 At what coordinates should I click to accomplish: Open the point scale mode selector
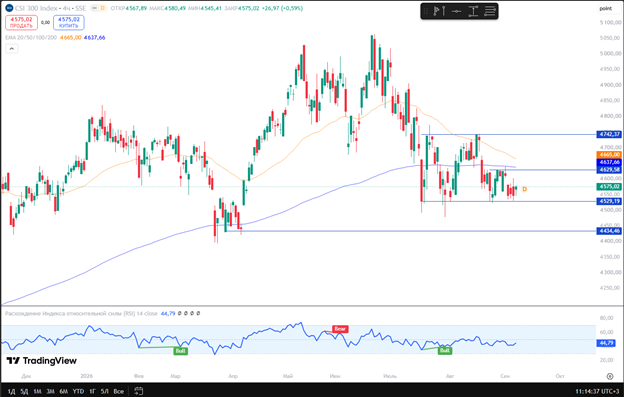(x=606, y=8)
